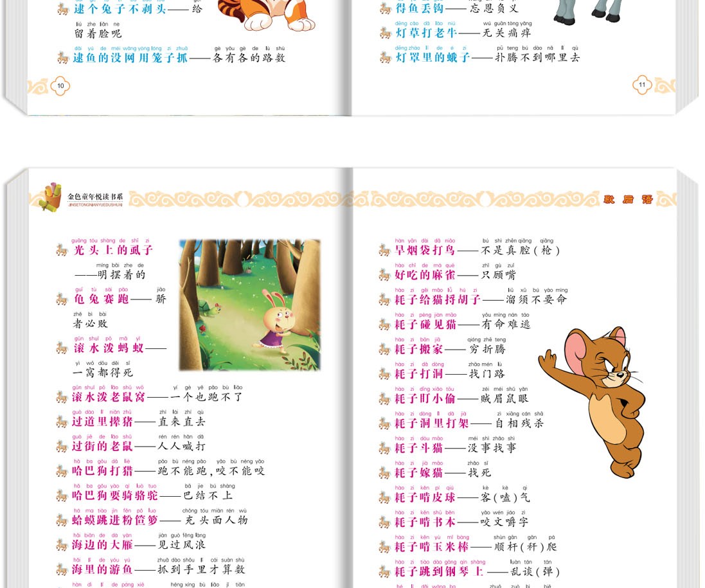Click the horse bullet beside 耗子啃书本

pyautogui.click(x=384, y=522)
